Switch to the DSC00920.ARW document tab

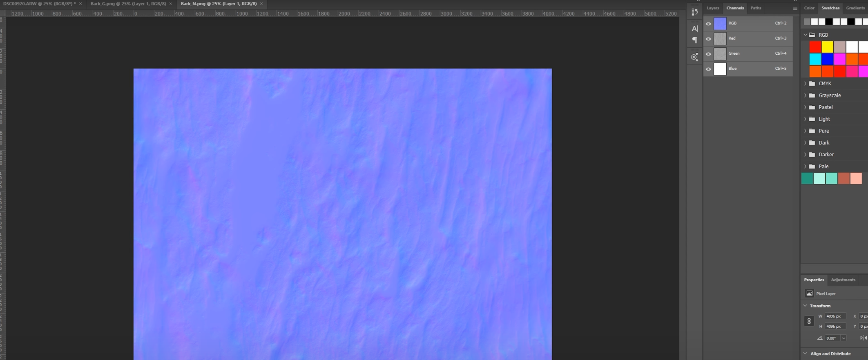click(39, 4)
